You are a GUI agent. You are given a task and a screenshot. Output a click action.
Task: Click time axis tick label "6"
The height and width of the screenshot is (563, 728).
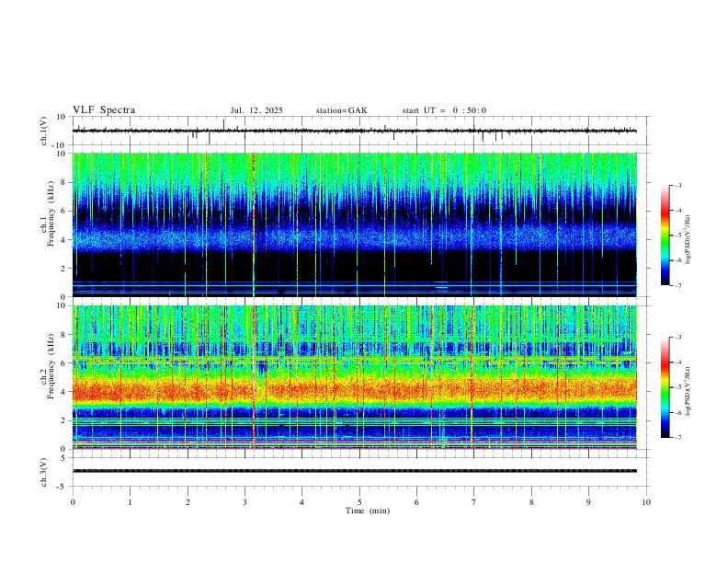click(417, 502)
